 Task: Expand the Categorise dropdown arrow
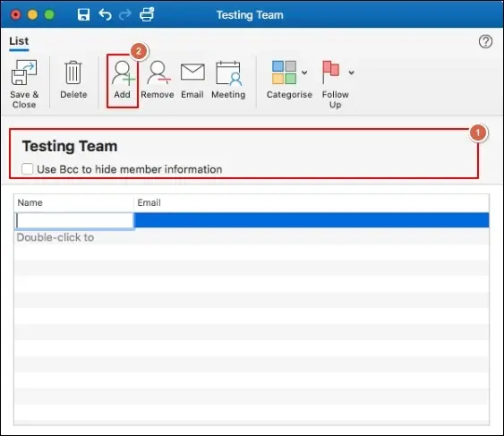pyautogui.click(x=304, y=73)
